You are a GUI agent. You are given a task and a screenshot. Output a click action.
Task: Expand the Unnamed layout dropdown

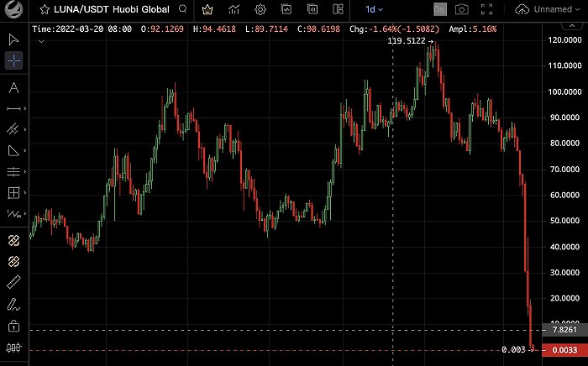(x=557, y=9)
